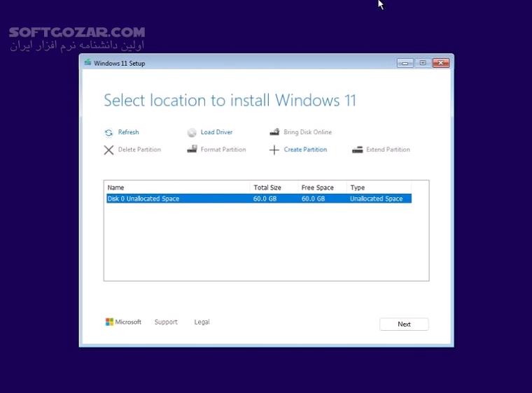The image size is (532, 393).
Task: Click the Microsoft four-color logo
Action: [x=109, y=322]
